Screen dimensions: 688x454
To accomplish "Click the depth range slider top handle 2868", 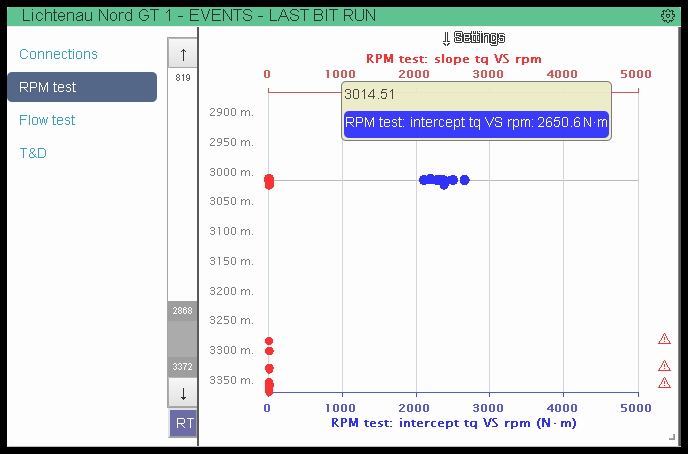I will pyautogui.click(x=183, y=311).
